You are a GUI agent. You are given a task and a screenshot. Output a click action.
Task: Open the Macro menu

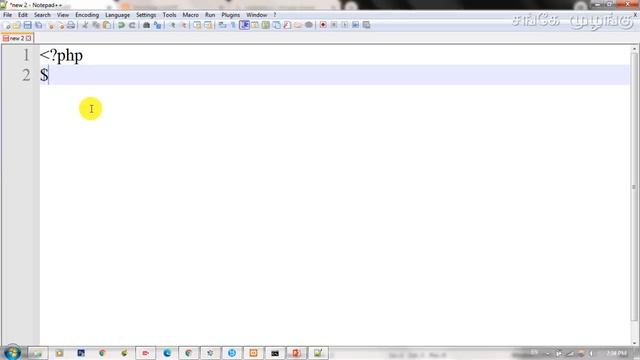(x=191, y=15)
